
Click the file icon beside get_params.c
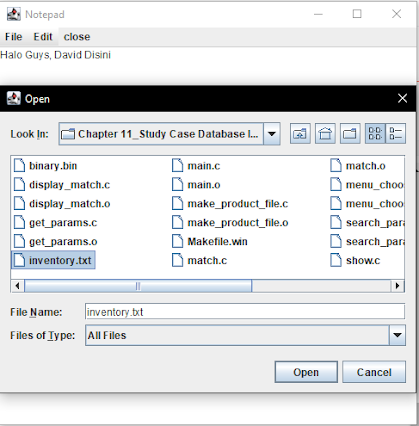click(19, 222)
